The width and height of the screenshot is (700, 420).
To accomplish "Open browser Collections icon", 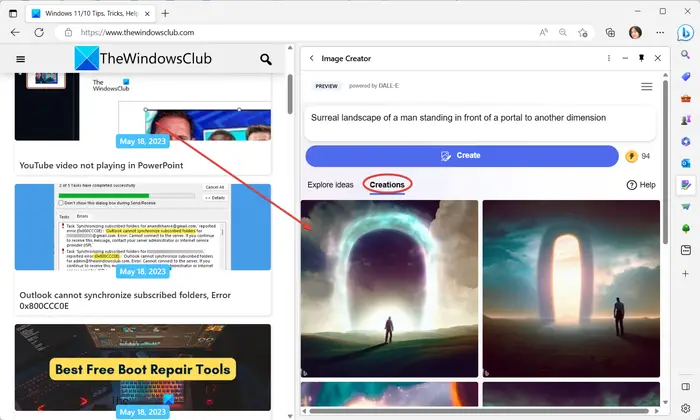I will pyautogui.click(x=610, y=33).
